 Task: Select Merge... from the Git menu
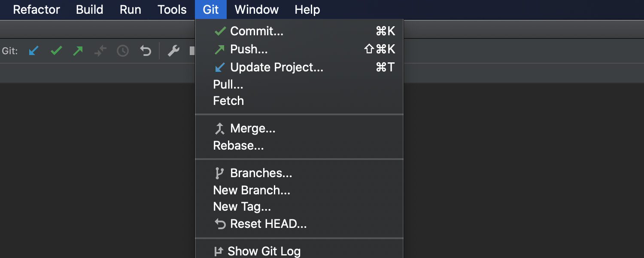pyautogui.click(x=252, y=129)
